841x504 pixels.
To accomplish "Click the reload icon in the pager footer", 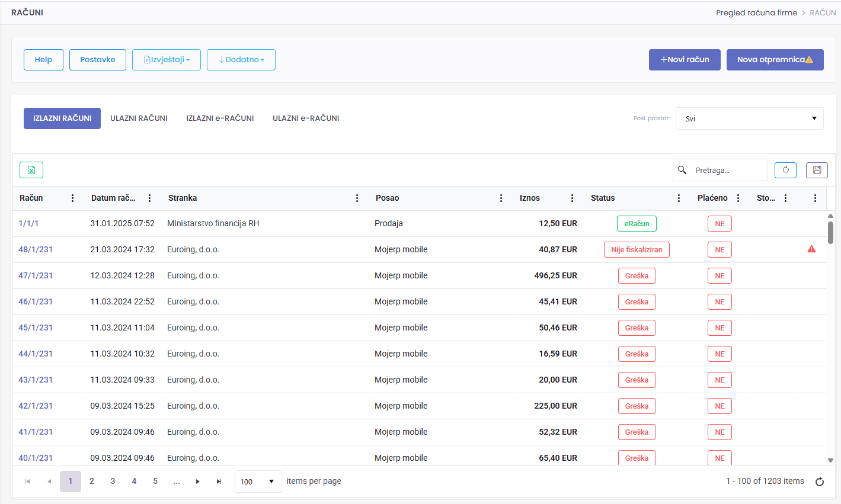I will 820,481.
